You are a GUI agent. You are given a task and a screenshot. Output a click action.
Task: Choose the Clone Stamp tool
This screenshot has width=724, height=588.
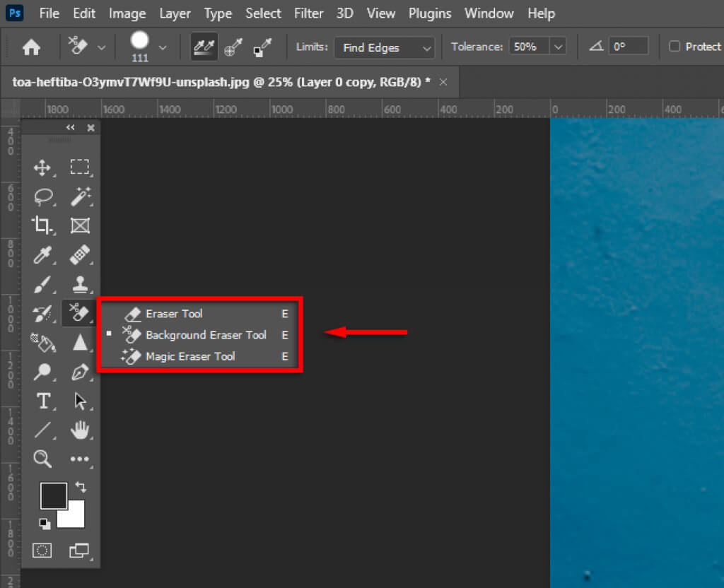coord(80,284)
